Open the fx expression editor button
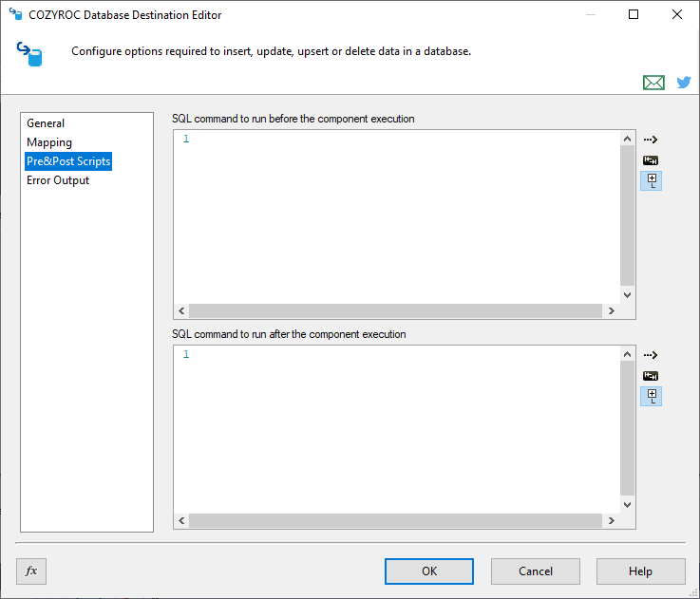 click(31, 571)
